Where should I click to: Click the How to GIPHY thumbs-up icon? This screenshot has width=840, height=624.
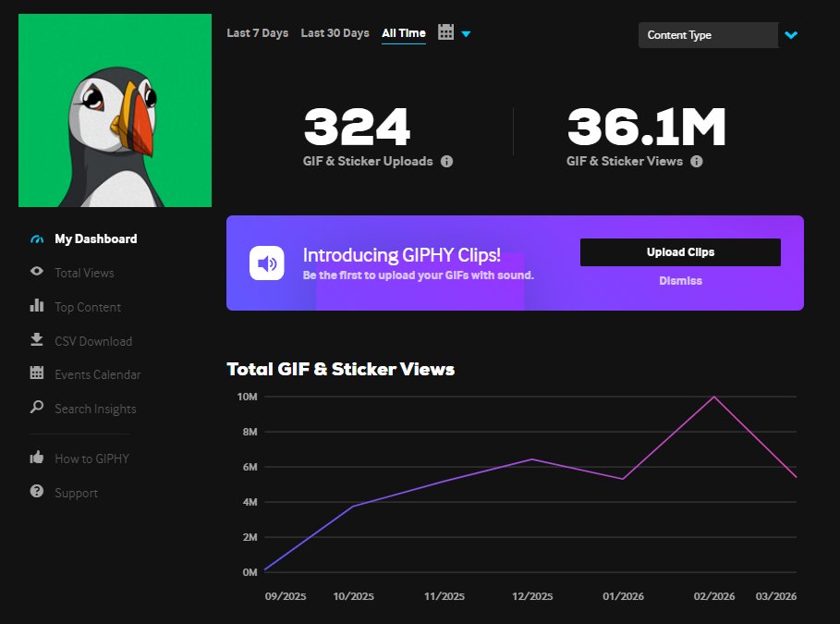click(x=37, y=459)
